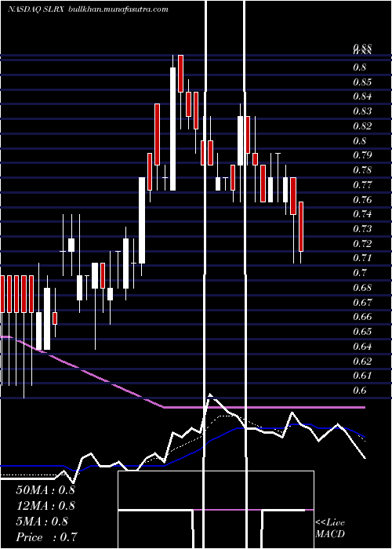Click the 0.78 price axis label
Viewport: 392px width, 549px height.
pos(362,170)
